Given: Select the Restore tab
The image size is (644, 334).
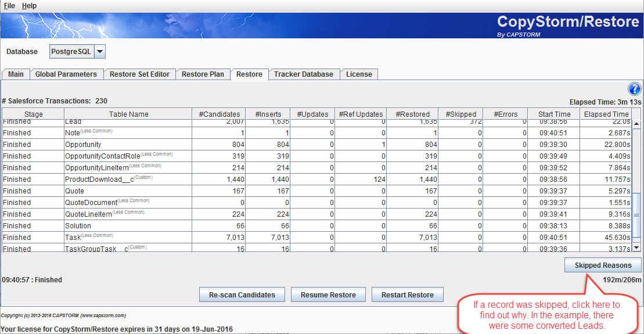Looking at the screenshot, I should pyautogui.click(x=249, y=74).
